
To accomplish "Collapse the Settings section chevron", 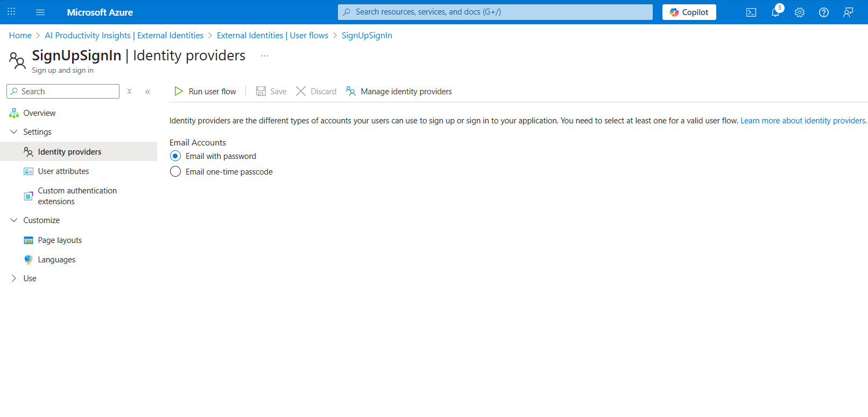I will [x=14, y=132].
